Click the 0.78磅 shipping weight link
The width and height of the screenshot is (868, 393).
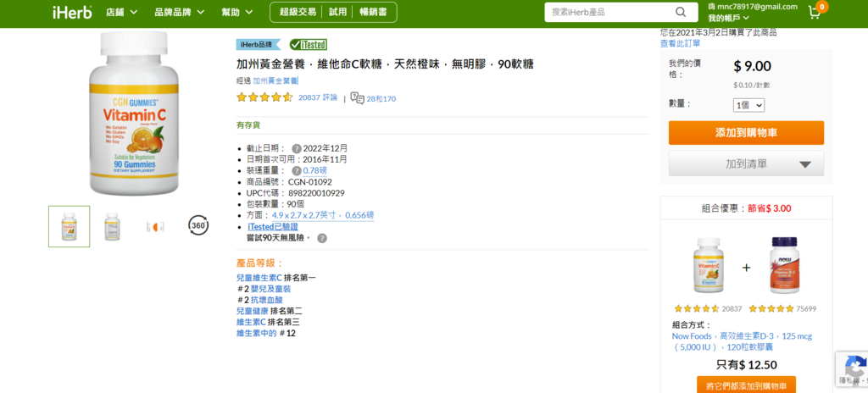[x=315, y=170]
